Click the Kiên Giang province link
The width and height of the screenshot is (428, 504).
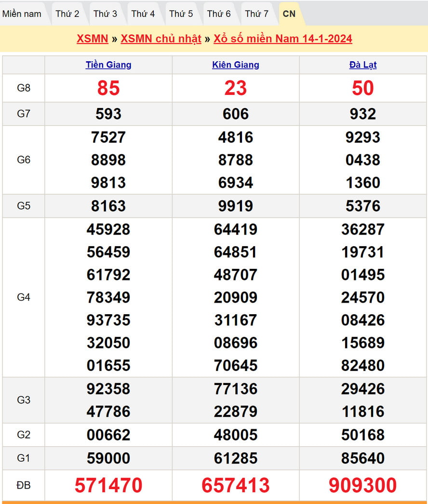236,65
